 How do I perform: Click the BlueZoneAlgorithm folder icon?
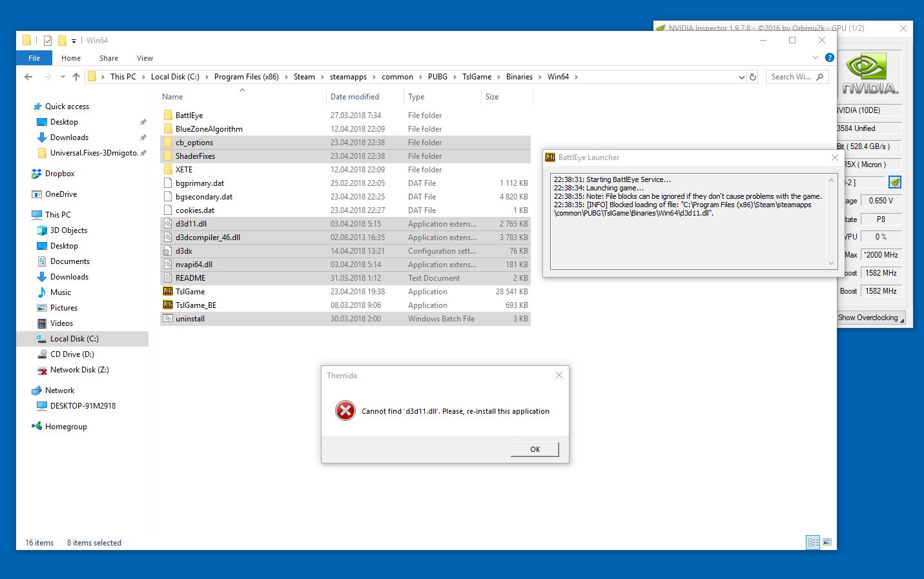168,129
